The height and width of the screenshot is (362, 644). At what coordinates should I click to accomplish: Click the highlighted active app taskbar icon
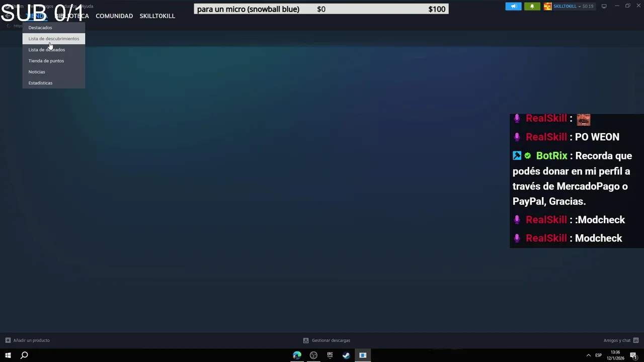tap(363, 355)
